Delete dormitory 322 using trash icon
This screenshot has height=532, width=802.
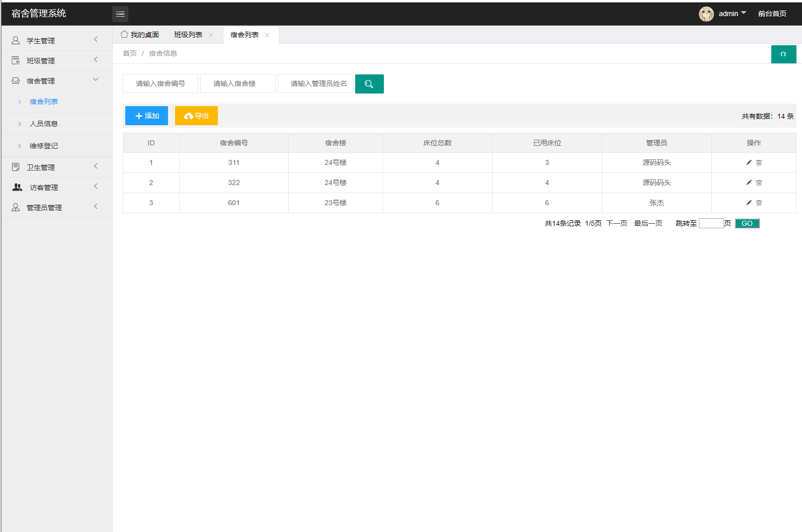tap(759, 183)
